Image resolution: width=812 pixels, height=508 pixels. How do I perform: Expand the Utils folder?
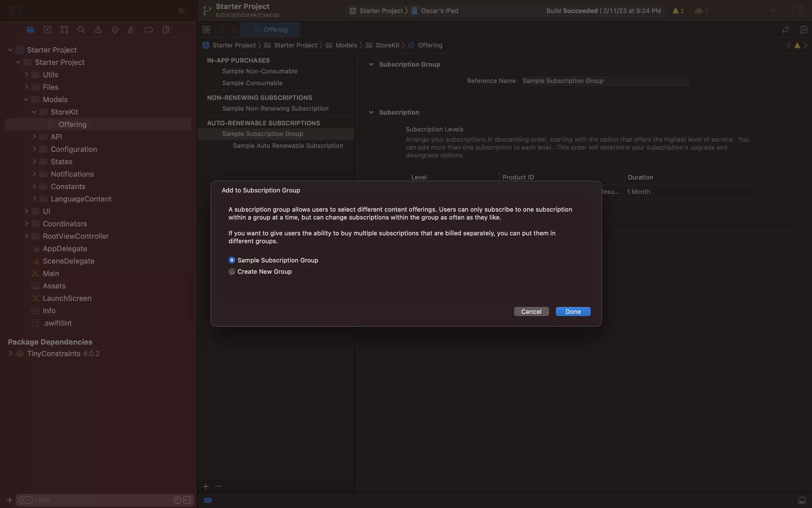click(26, 75)
